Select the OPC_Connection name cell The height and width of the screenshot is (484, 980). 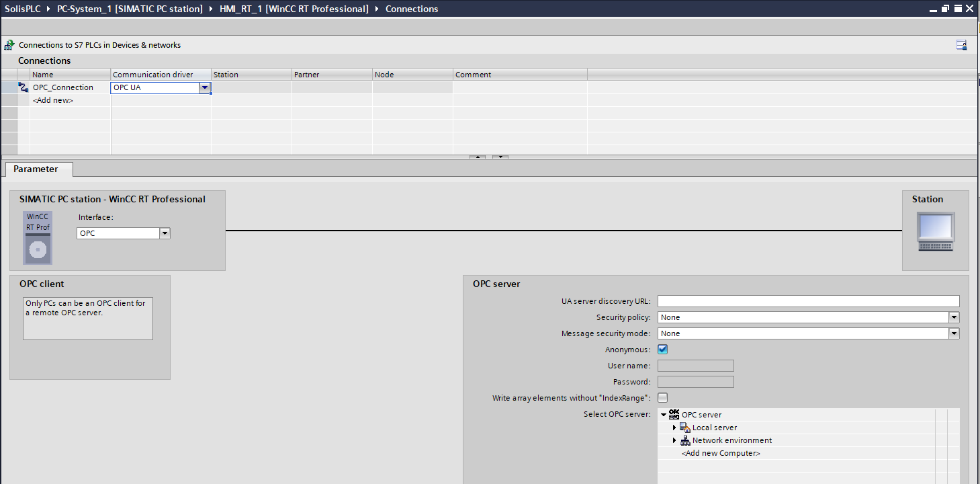pyautogui.click(x=70, y=87)
